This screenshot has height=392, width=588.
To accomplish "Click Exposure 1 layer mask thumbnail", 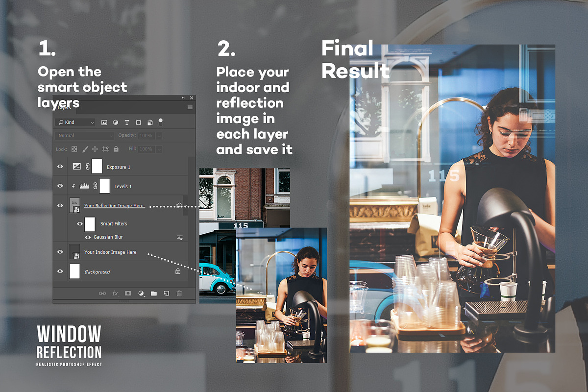I will 97,167.
